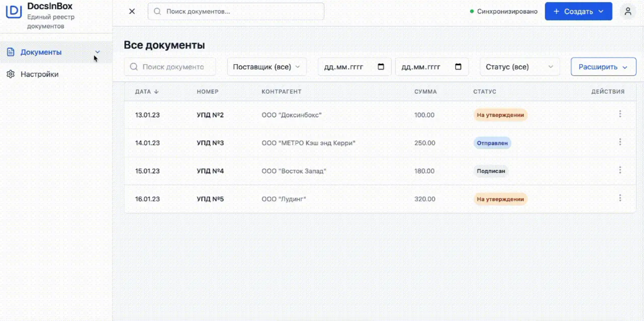This screenshot has height=321, width=644.
Task: Click contractor ООО "Лудинг"
Action: 284,199
